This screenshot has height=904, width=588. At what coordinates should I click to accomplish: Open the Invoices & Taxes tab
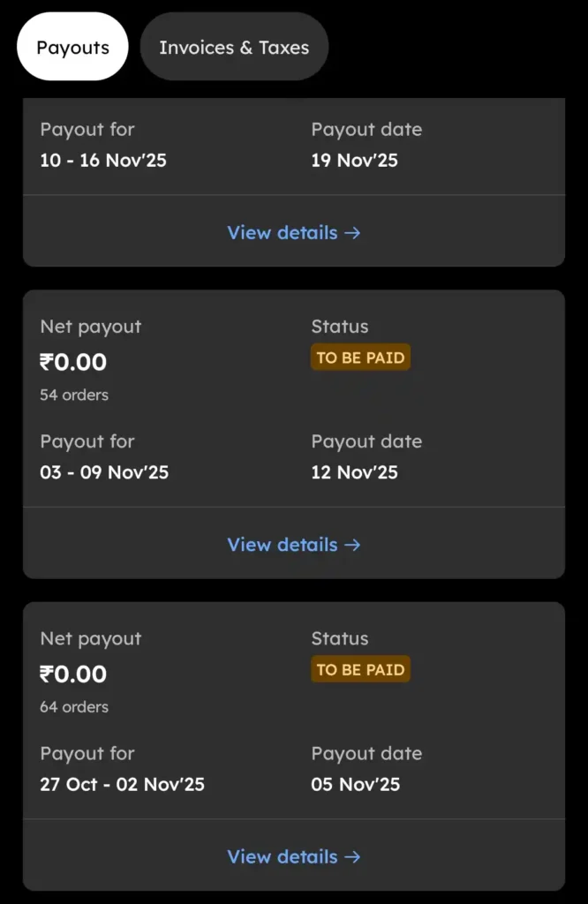234,48
